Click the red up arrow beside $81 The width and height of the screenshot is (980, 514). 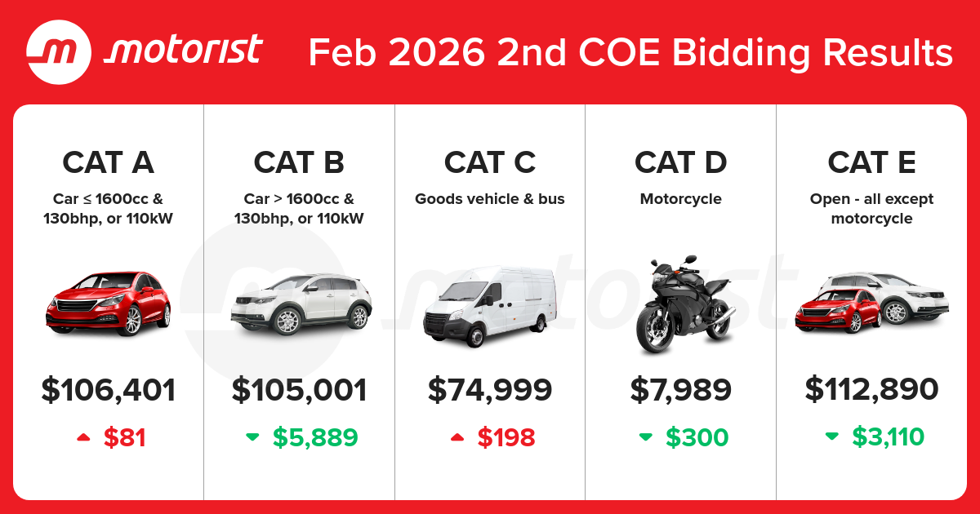(83, 437)
